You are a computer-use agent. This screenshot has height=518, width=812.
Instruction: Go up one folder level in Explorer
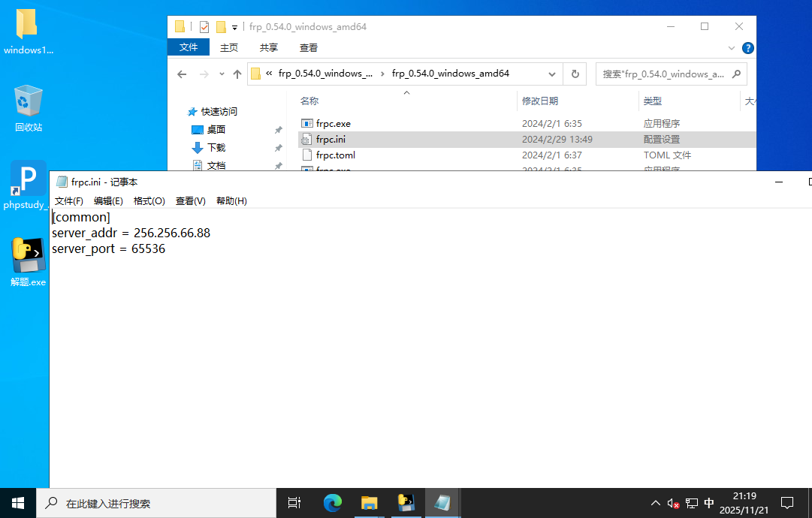coord(237,74)
